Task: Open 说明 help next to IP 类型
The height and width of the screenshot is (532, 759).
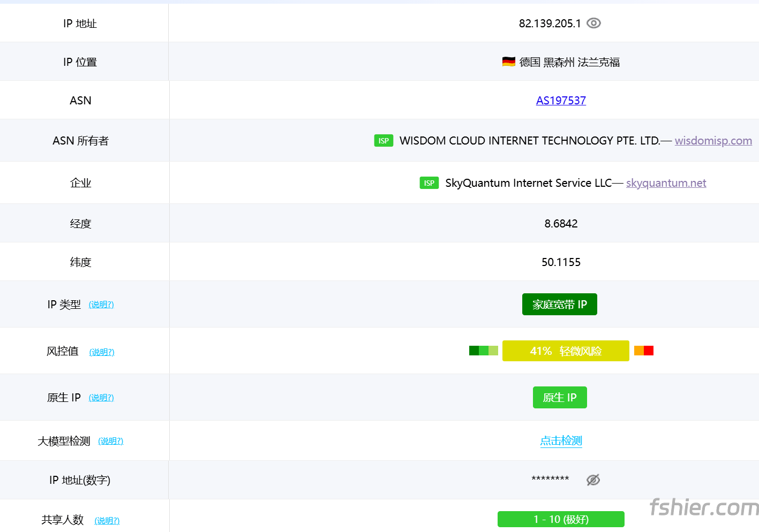Action: 101,305
